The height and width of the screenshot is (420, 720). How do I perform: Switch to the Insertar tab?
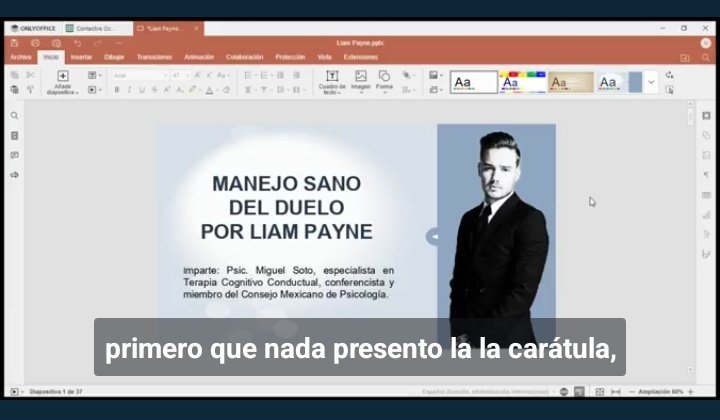tap(81, 57)
